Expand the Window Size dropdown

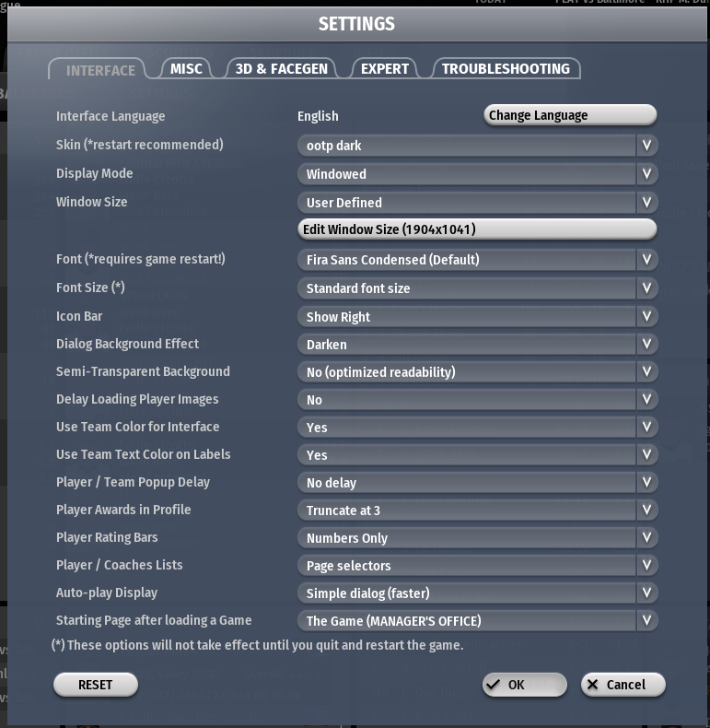[x=646, y=203]
